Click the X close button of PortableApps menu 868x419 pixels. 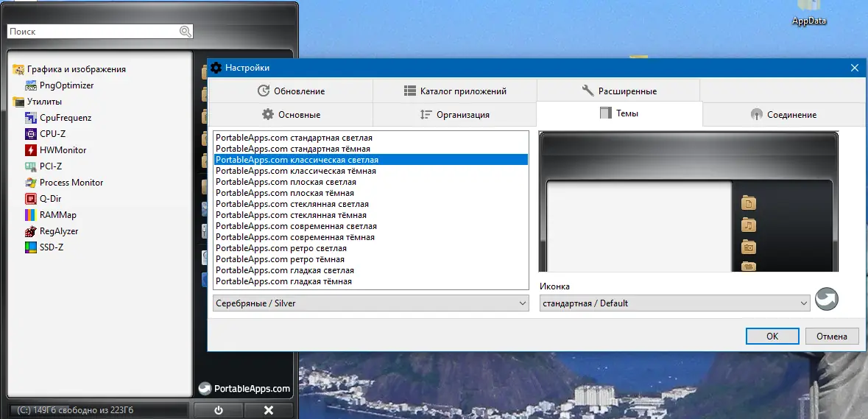pyautogui.click(x=269, y=410)
